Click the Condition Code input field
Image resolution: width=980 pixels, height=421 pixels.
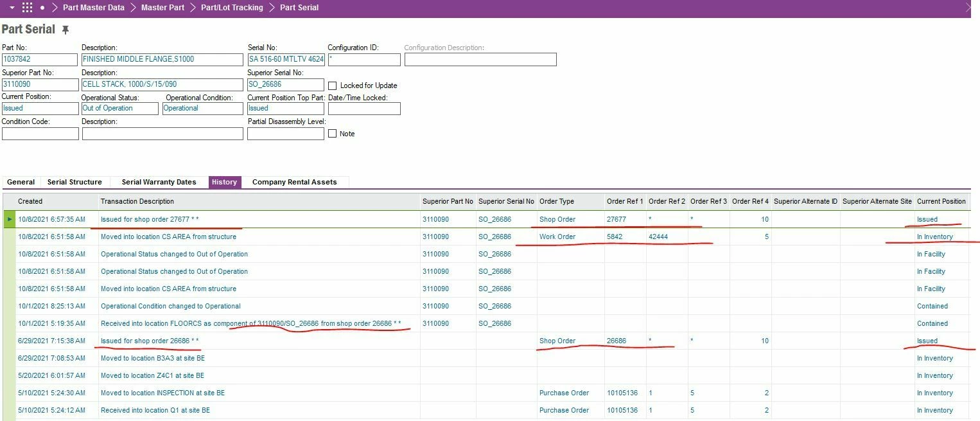coord(40,134)
